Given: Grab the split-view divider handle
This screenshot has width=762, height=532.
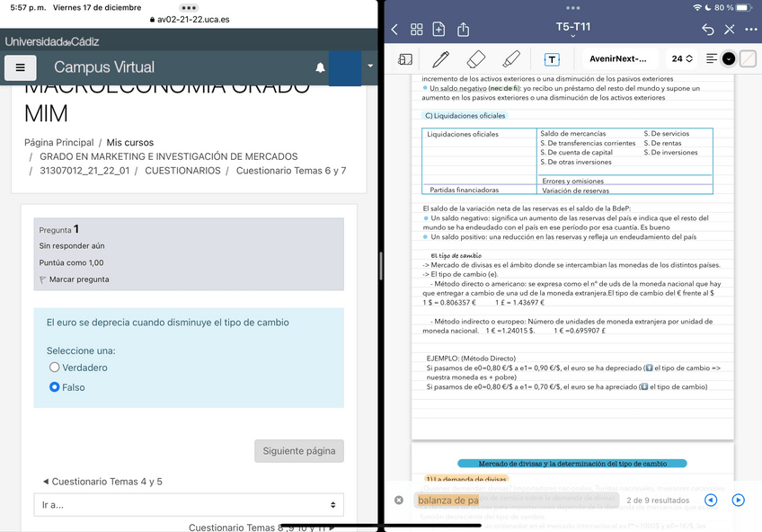Looking at the screenshot, I should (x=381, y=266).
